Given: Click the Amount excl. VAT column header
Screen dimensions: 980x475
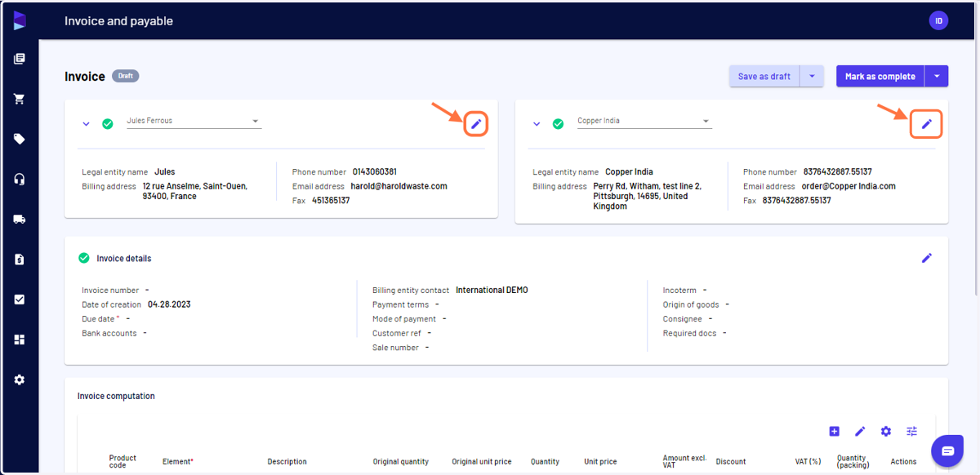Looking at the screenshot, I should click(684, 461).
